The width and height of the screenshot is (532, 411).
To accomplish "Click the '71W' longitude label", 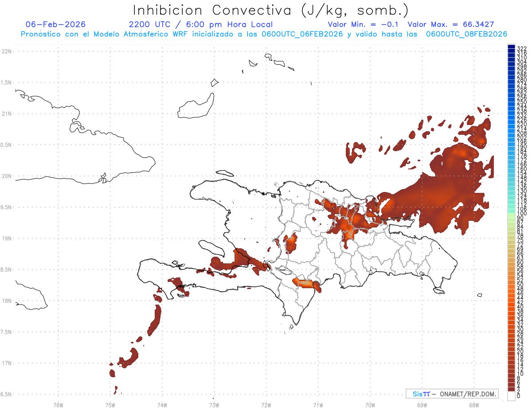I will pos(318,405).
